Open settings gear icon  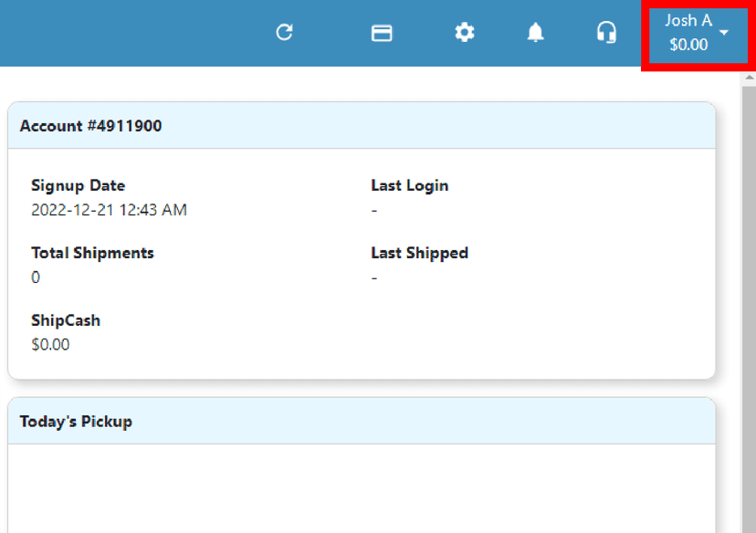coord(465,33)
